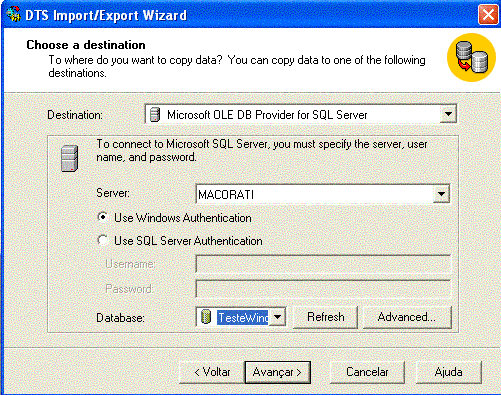This screenshot has height=395, width=501.
Task: Close the DTS Import/Export Wizard window
Action: (488, 15)
